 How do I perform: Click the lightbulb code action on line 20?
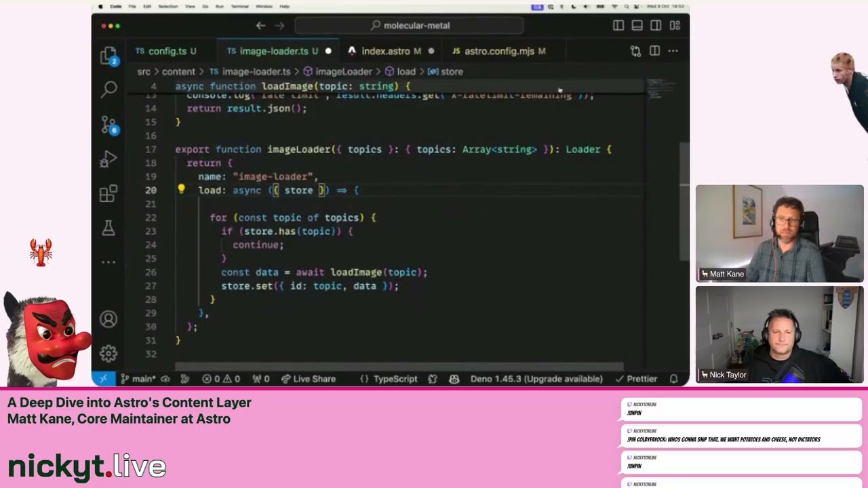181,190
